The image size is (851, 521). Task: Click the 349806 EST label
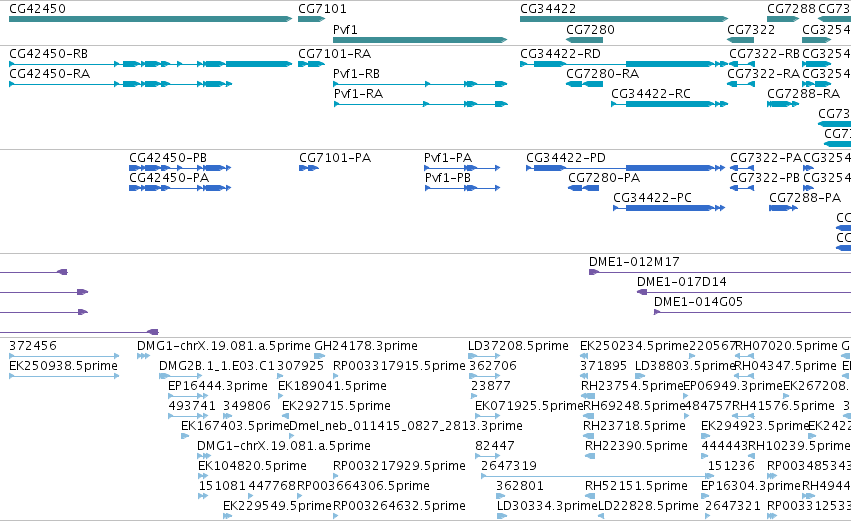tap(246, 406)
